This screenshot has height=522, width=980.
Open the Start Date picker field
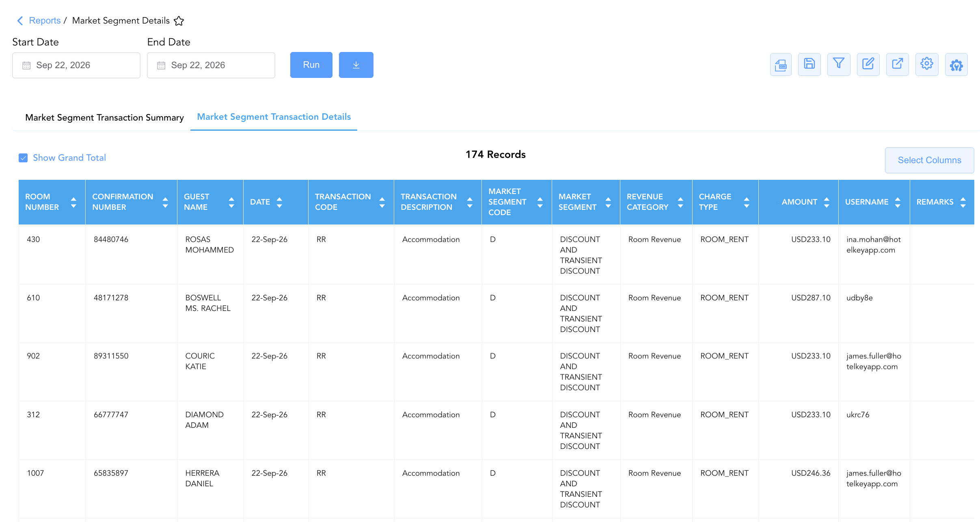tap(76, 65)
